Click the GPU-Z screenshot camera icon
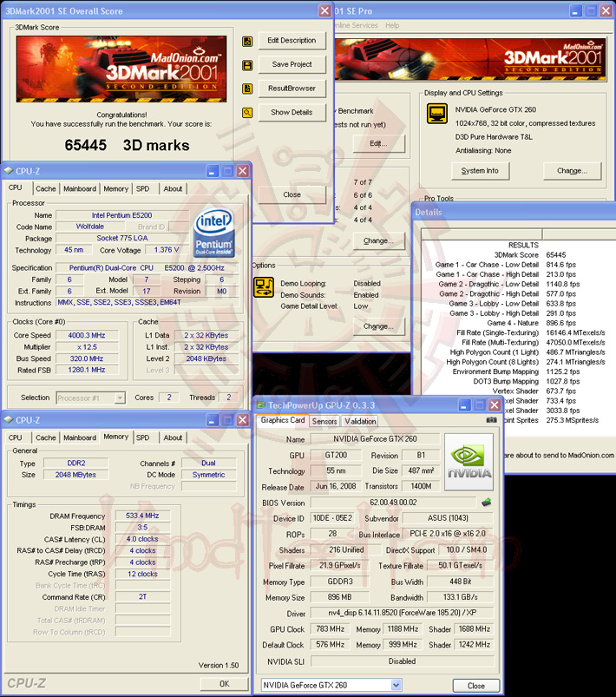This screenshot has height=697, width=616. coord(492,419)
